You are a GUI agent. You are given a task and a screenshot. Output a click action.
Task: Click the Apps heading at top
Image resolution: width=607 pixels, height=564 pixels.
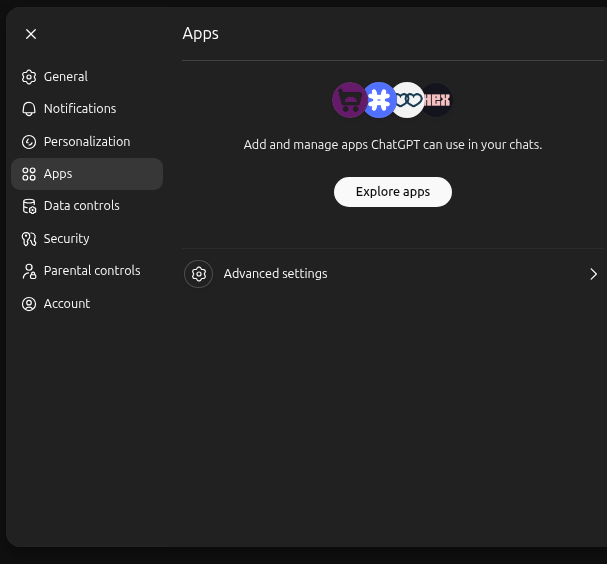[x=201, y=34]
